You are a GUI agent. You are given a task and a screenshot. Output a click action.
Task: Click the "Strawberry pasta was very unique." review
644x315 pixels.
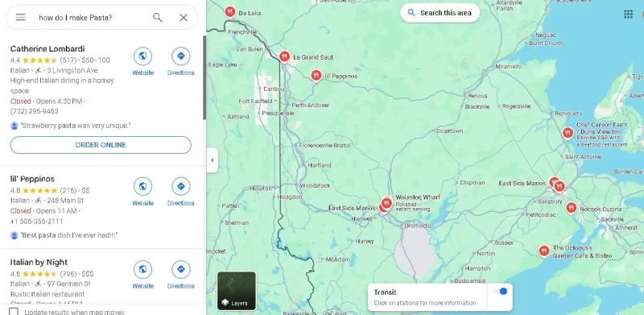(76, 126)
